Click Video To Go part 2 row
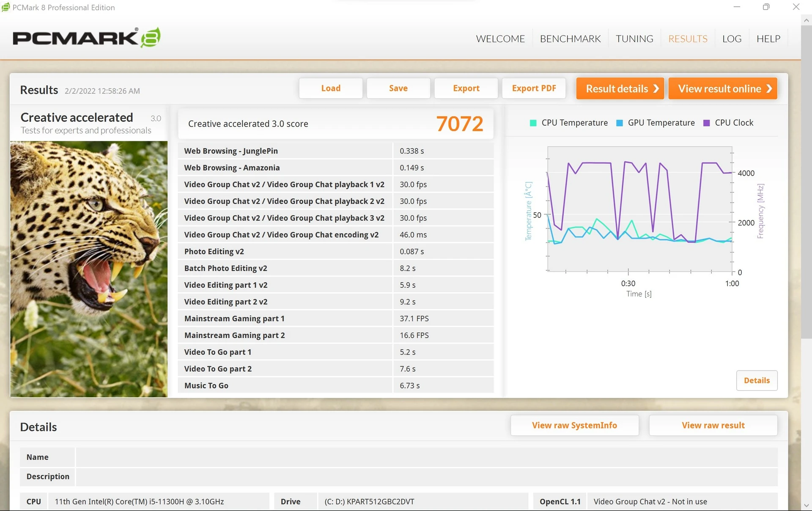 point(336,368)
